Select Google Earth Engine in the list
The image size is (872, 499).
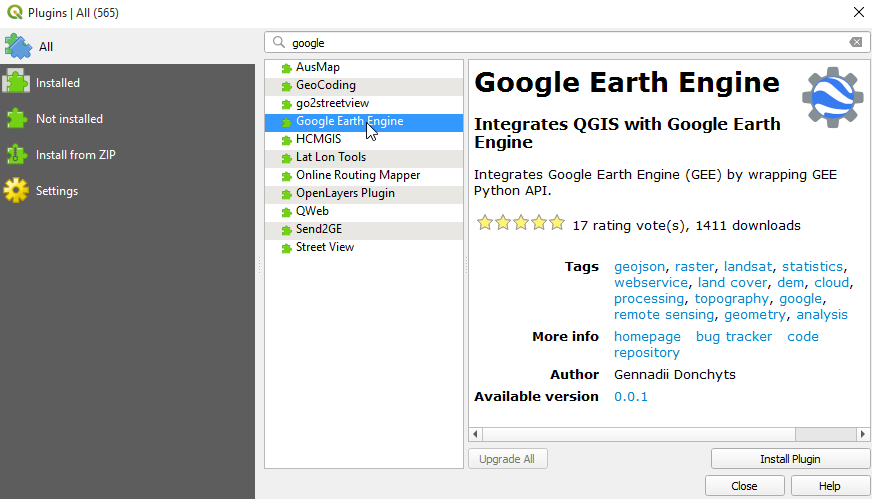click(x=364, y=121)
